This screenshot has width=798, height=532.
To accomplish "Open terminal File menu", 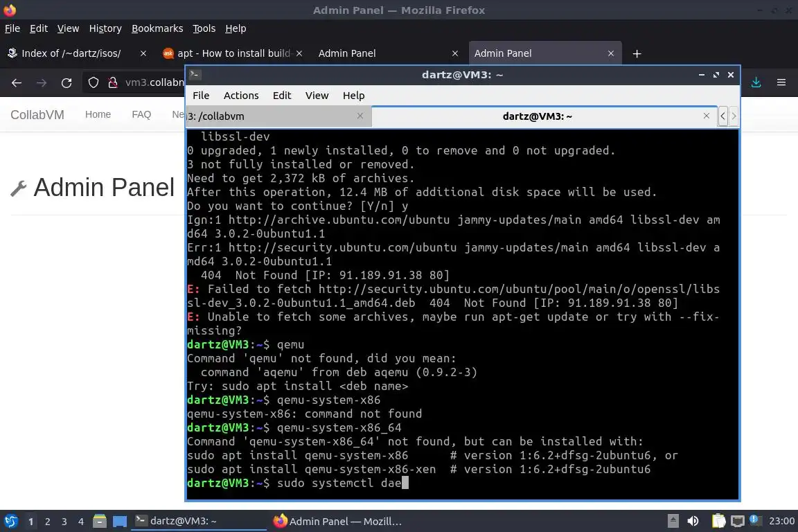I will pos(201,96).
